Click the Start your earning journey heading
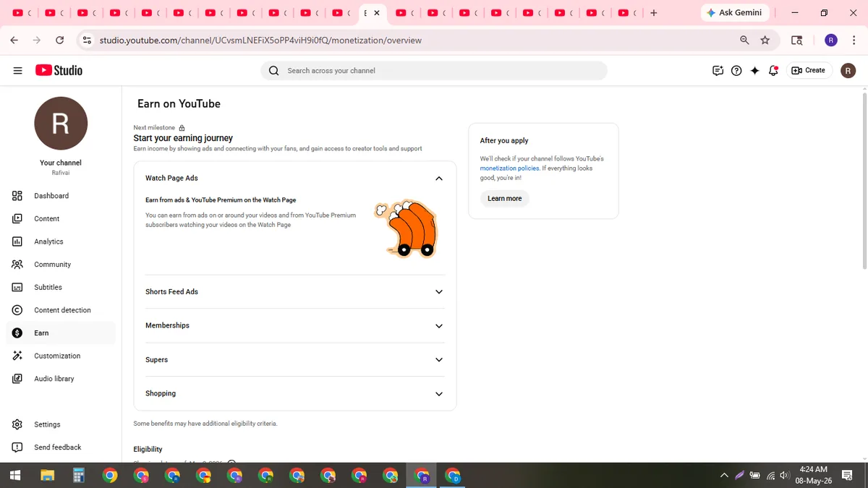The image size is (868, 488). (183, 138)
